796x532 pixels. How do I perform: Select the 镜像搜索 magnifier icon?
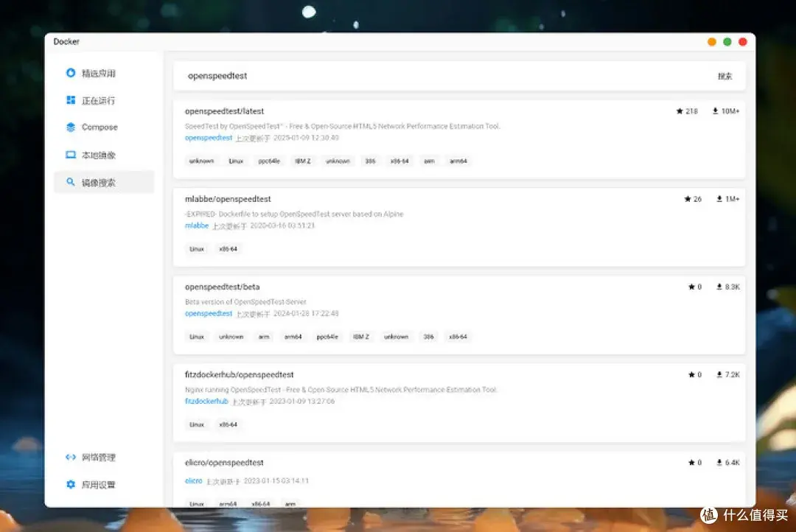(x=71, y=182)
